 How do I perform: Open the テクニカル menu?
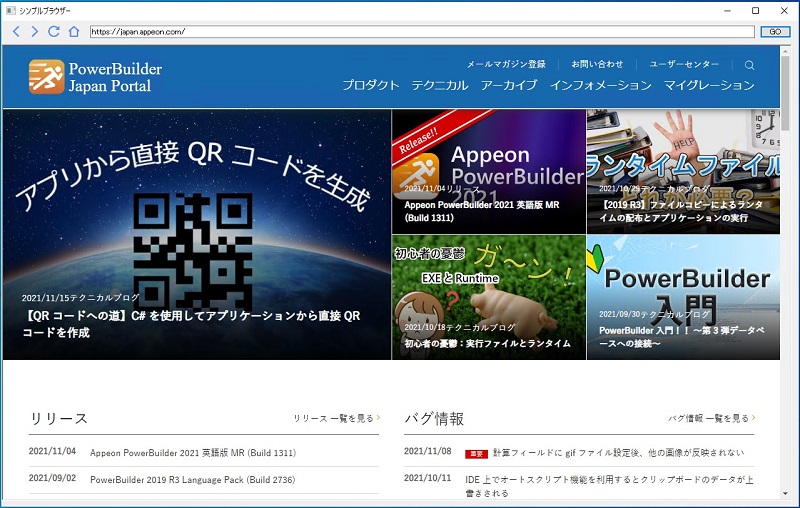(x=440, y=85)
